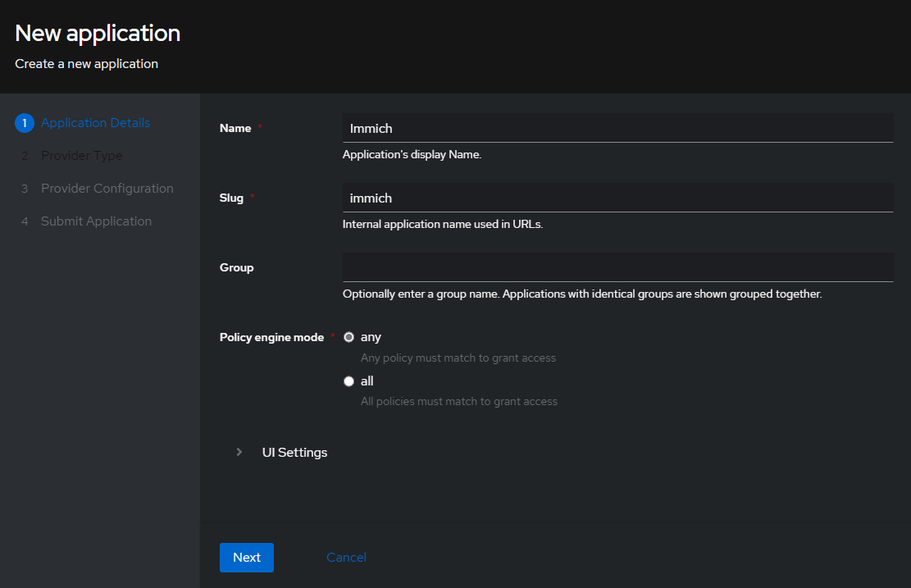Click the "New application" page header
The image size is (911, 588).
97,34
